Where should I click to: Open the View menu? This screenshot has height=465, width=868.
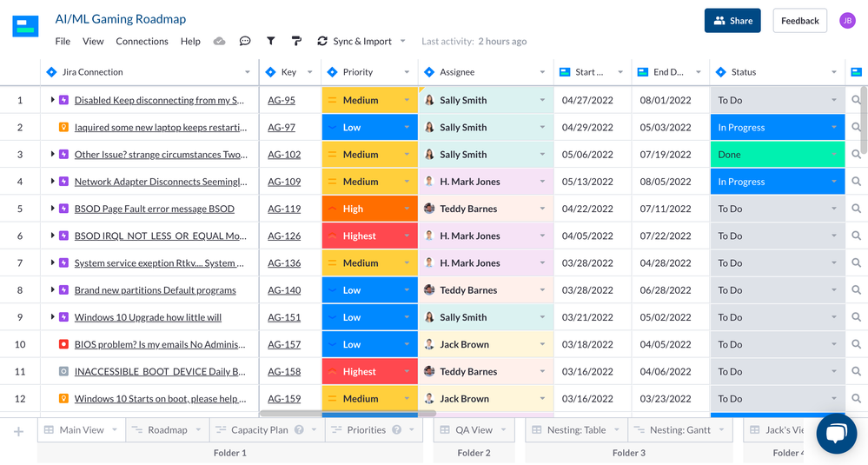[x=93, y=41]
